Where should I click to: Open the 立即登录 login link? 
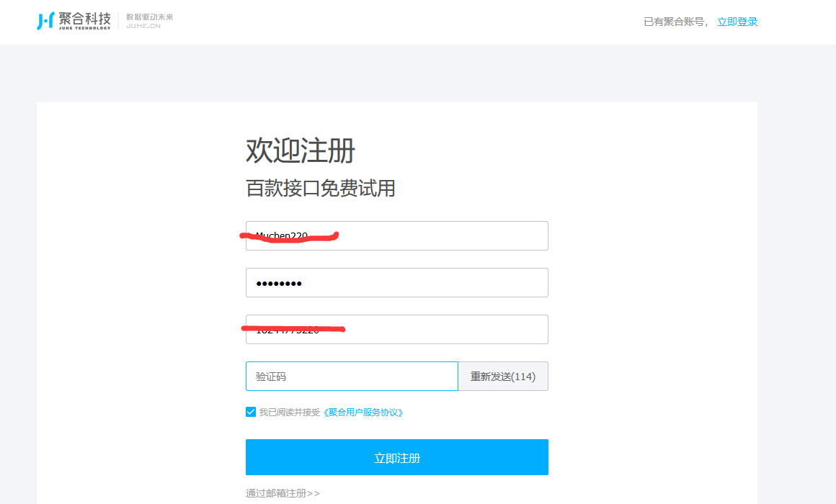point(737,22)
